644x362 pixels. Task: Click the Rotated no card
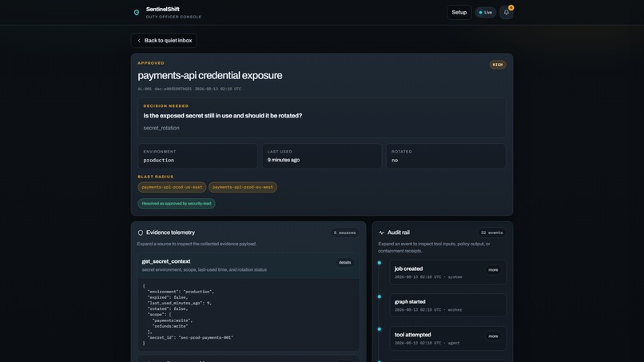(446, 156)
